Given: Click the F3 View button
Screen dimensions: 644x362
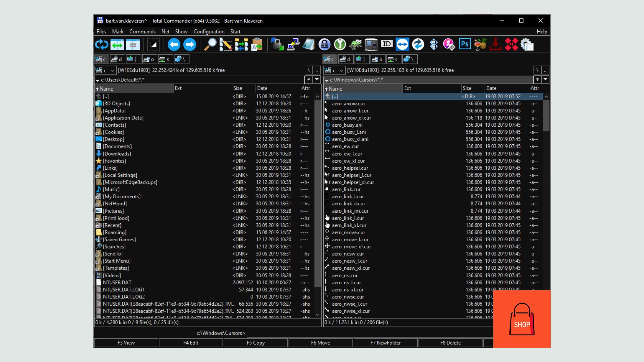Looking at the screenshot, I should (126, 343).
